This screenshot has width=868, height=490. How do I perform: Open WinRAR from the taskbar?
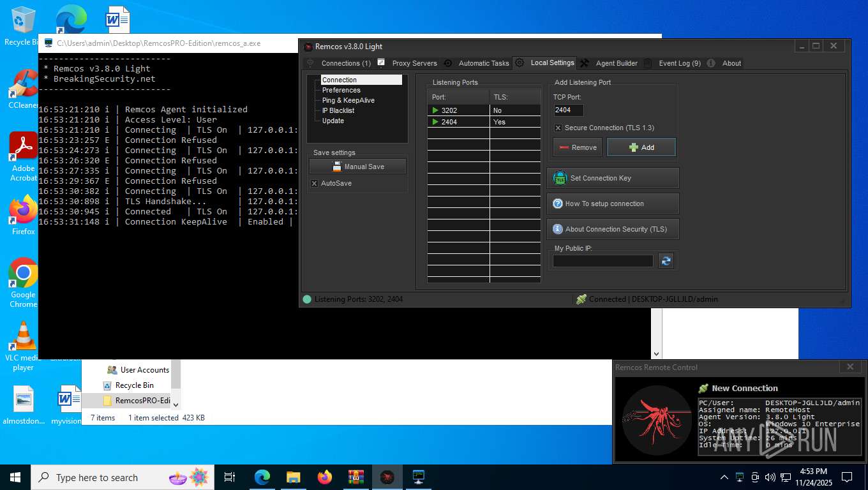click(x=356, y=477)
